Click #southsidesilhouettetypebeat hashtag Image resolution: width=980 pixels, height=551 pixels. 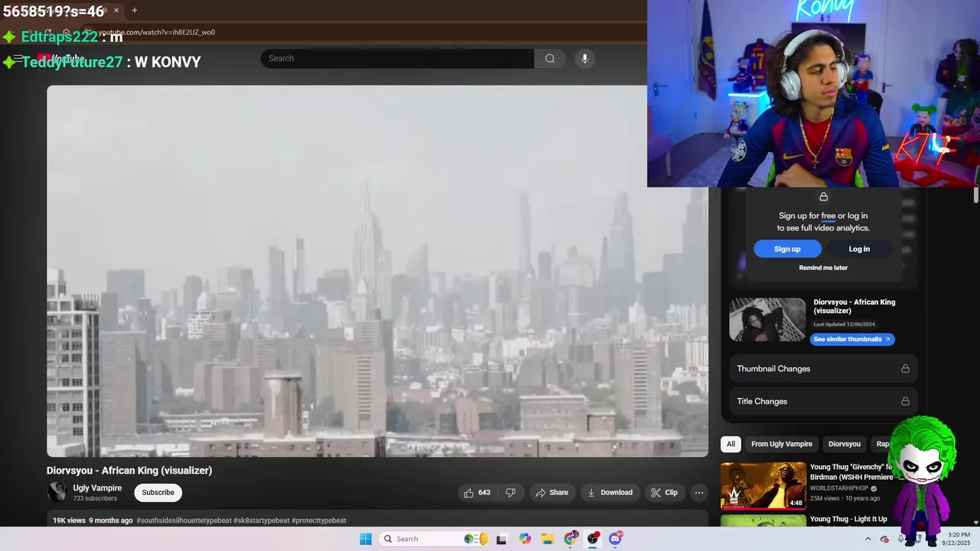(x=184, y=520)
